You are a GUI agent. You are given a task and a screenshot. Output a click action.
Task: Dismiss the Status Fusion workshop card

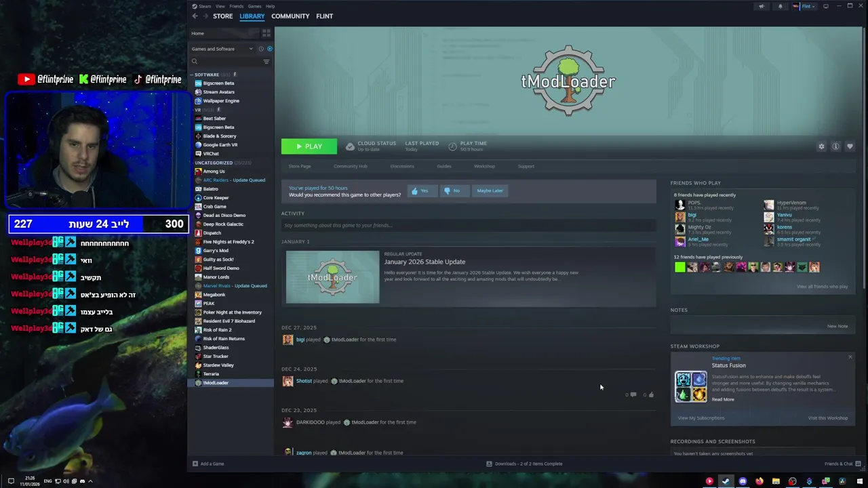coord(850,357)
